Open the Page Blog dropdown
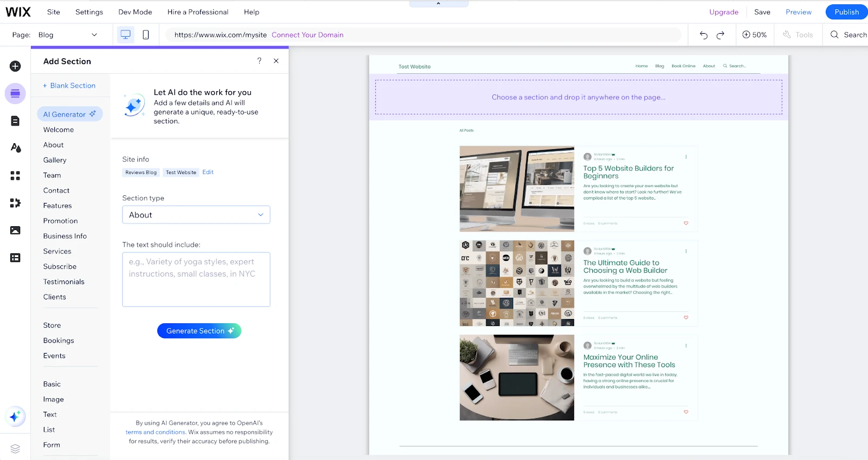 (x=68, y=35)
